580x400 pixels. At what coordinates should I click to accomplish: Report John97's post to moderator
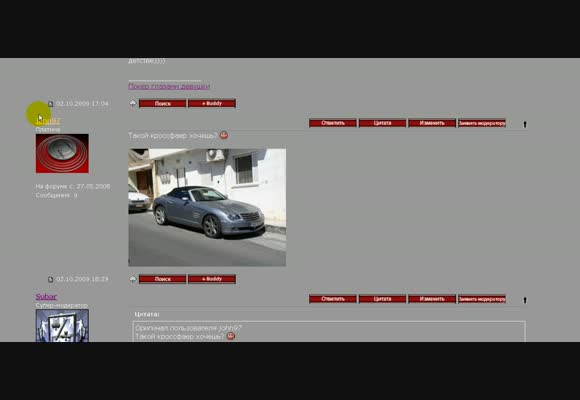click(482, 123)
